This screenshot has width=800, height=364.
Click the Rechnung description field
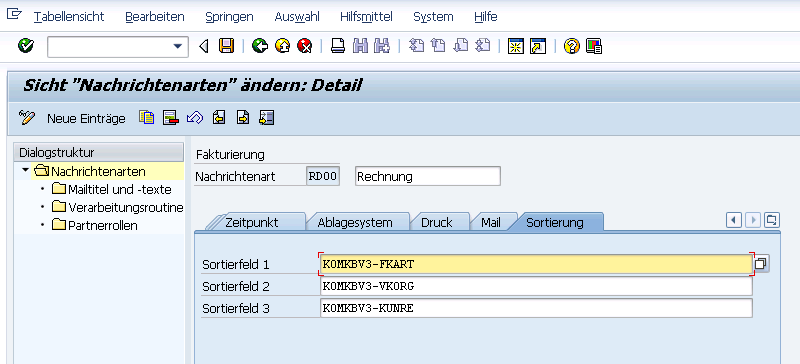[x=428, y=177]
